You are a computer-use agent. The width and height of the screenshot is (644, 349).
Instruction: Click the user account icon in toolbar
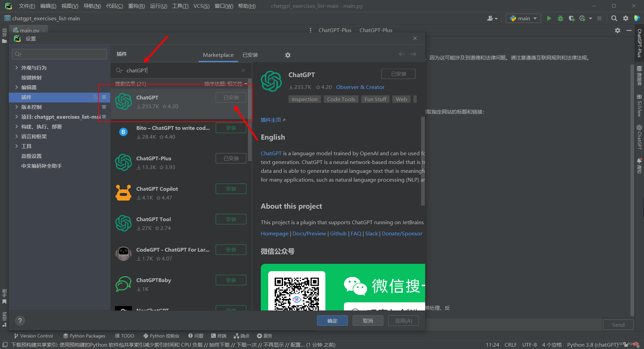pyautogui.click(x=492, y=18)
